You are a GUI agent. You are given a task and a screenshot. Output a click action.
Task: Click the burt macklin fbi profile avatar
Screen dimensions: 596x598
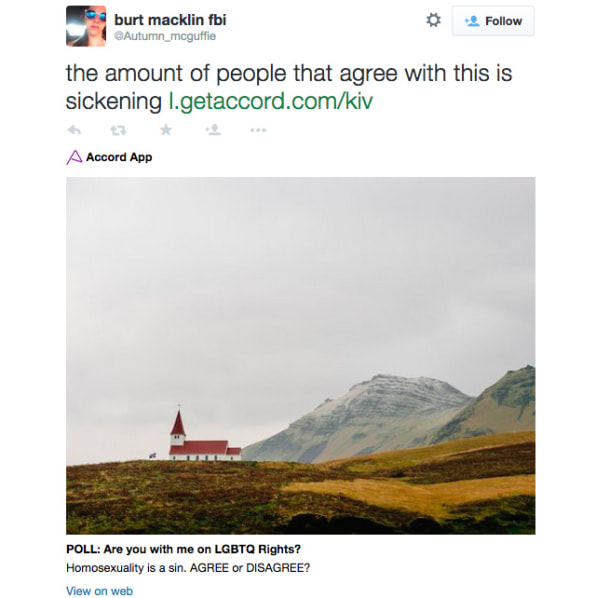click(x=86, y=26)
